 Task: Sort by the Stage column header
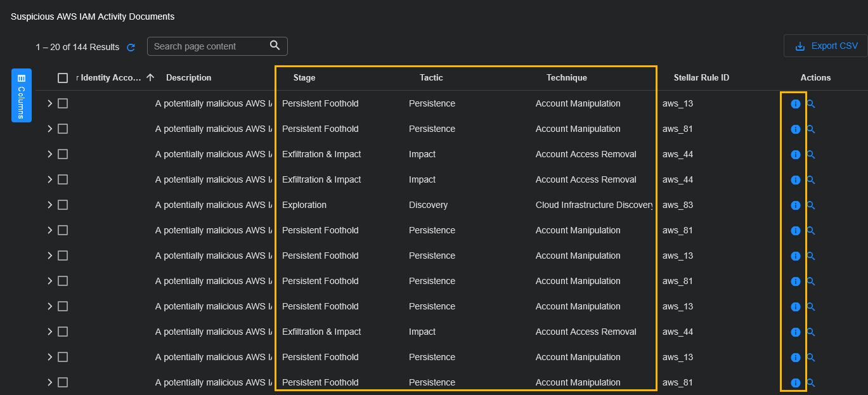pyautogui.click(x=304, y=77)
